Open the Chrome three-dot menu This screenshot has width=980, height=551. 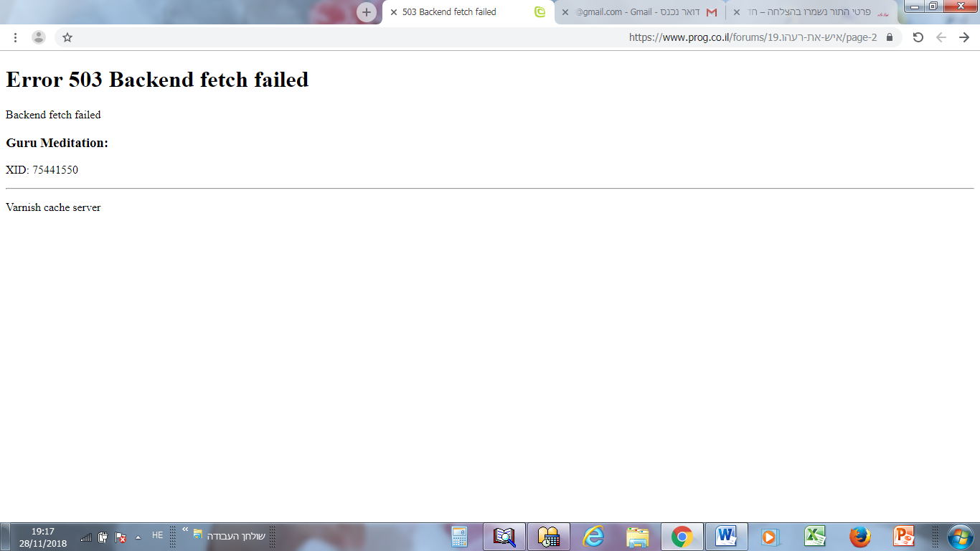click(15, 37)
